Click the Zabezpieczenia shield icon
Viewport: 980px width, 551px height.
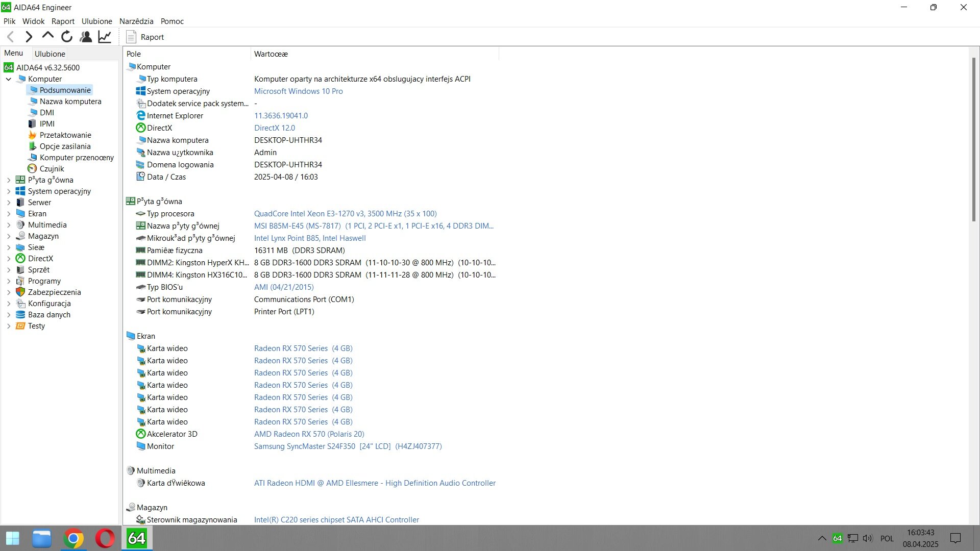pos(20,292)
